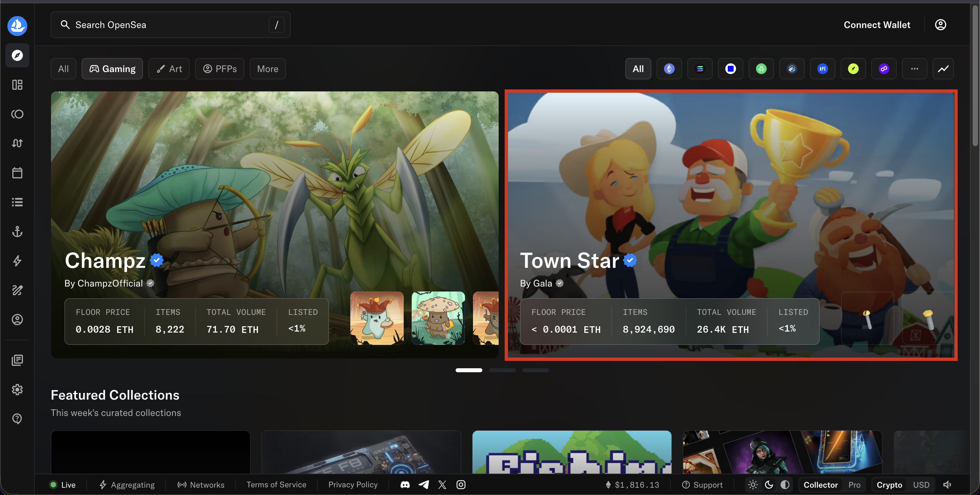Open the resources documents sidebar icon

coord(17,360)
